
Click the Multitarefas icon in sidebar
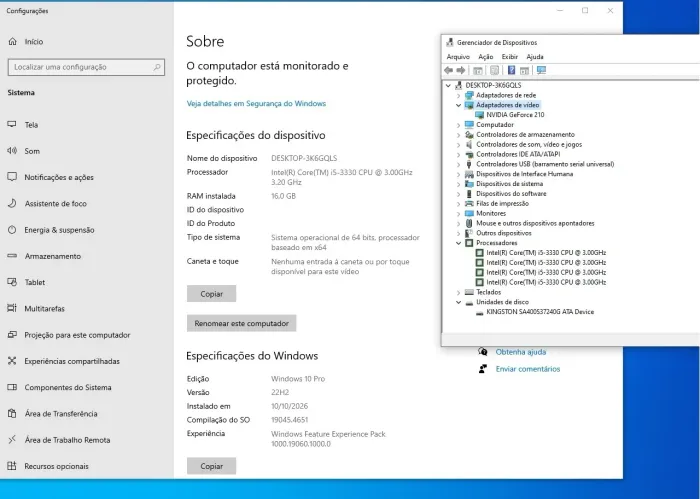click(x=12, y=308)
